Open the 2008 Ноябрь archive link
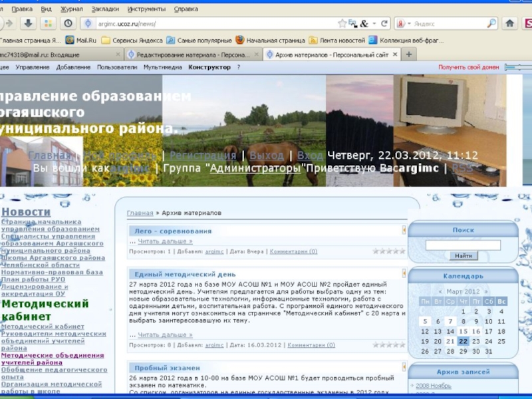Viewport: 532px width, 399px height. (433, 386)
